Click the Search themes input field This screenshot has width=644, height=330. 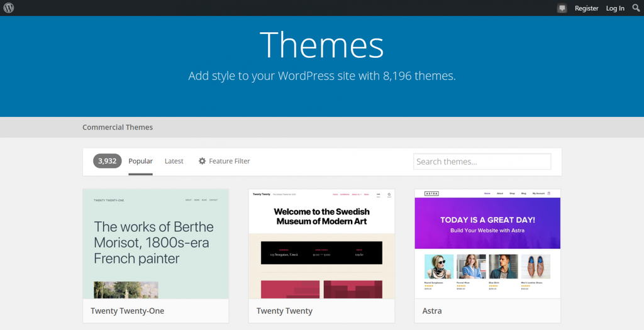(482, 162)
